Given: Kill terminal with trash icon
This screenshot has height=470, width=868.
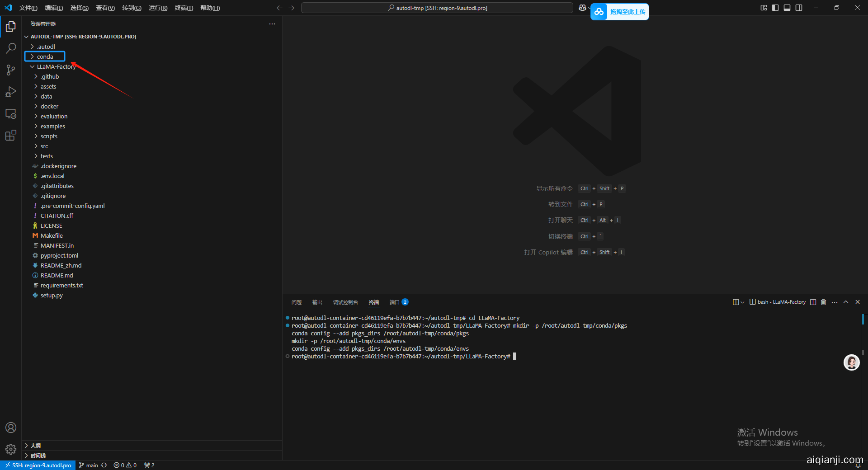Looking at the screenshot, I should (x=823, y=302).
